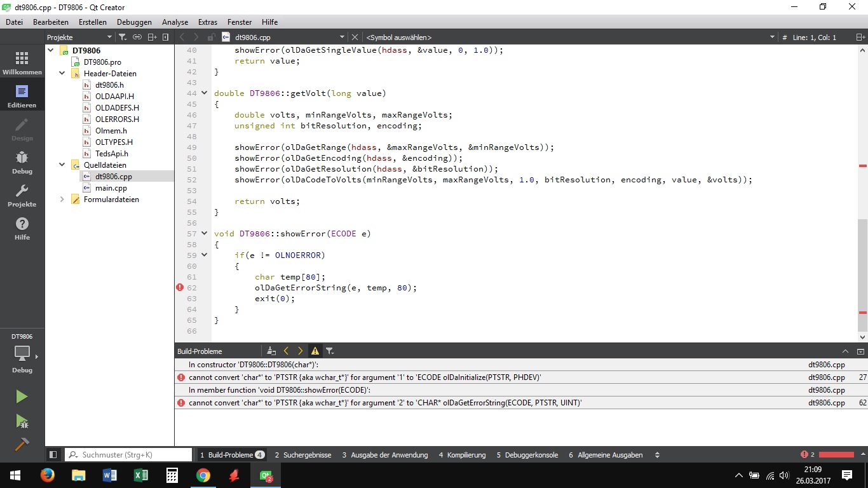The width and height of the screenshot is (868, 488).
Task: Open the output panes selector arrows
Action: 657,455
